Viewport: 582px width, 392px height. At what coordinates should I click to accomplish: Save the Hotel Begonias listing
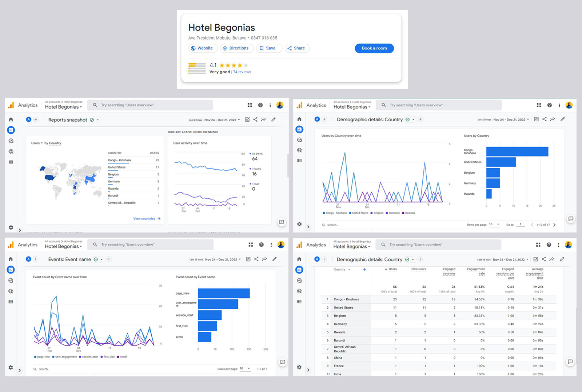coord(269,48)
